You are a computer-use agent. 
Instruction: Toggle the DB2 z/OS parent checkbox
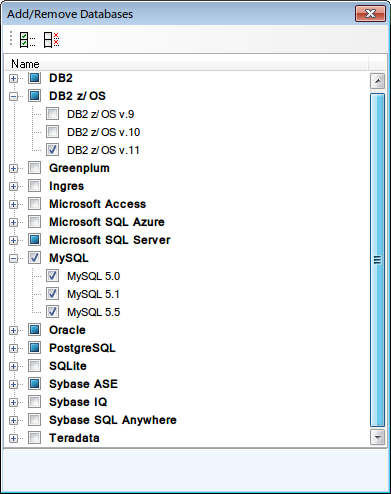34,96
